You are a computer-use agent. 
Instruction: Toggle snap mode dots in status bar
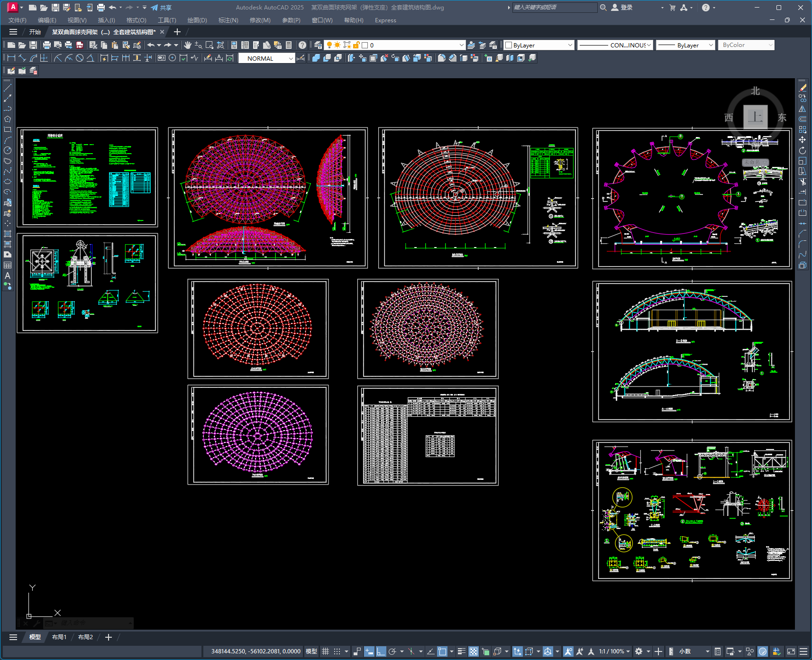(337, 651)
